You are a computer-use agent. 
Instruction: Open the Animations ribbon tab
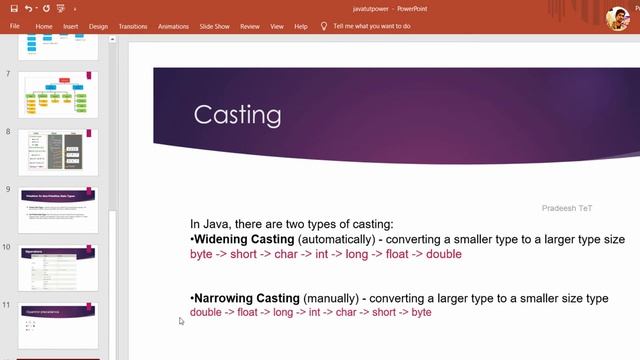click(173, 26)
